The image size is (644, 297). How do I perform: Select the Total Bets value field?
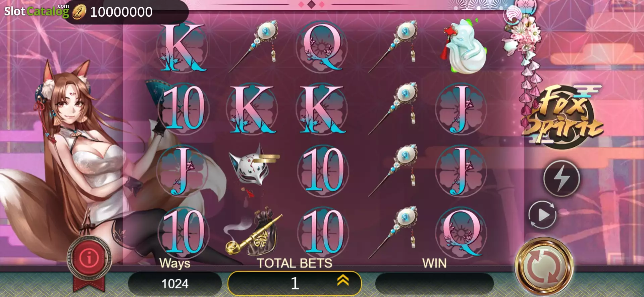294,283
